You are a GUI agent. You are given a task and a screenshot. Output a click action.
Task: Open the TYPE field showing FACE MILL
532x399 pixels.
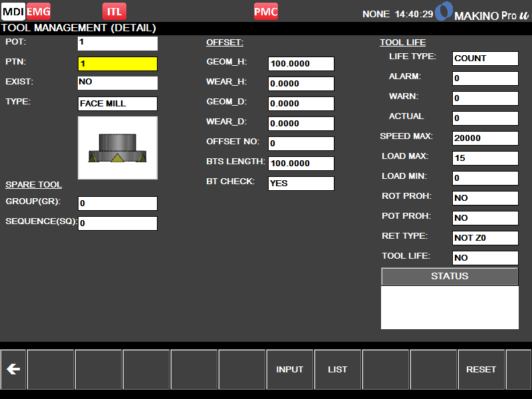click(x=118, y=104)
